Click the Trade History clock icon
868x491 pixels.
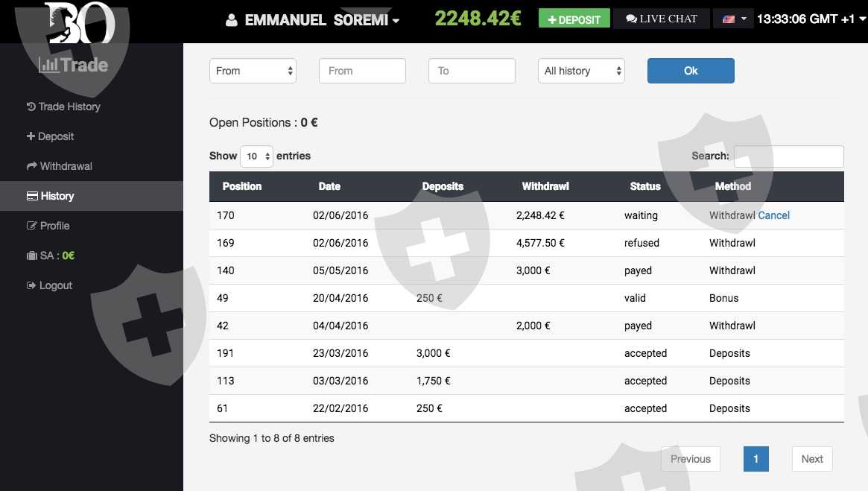pyautogui.click(x=31, y=107)
